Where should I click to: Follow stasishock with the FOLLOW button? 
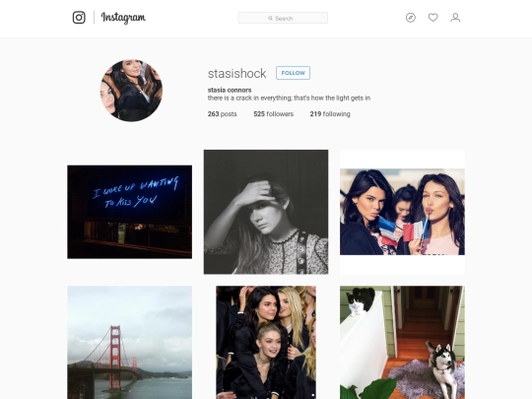click(293, 73)
